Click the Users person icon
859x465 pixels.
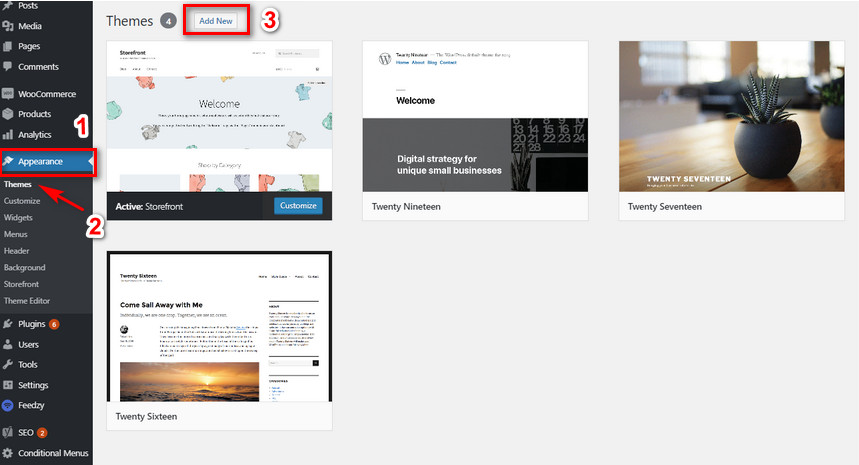(8, 345)
